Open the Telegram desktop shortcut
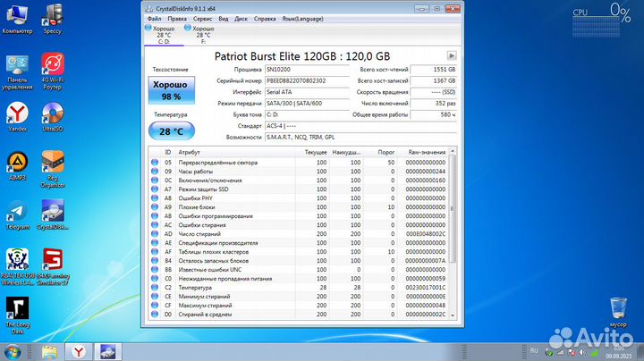The height and width of the screenshot is (361, 644). click(x=16, y=214)
